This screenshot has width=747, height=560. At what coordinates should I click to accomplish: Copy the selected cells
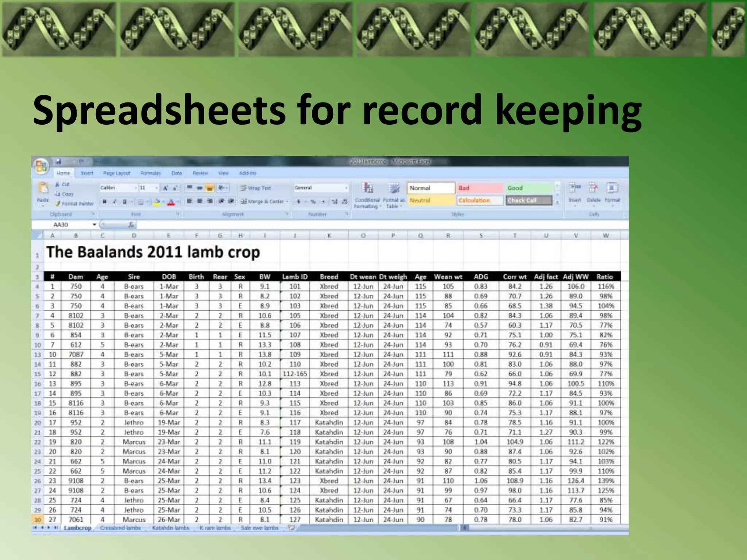pos(64,194)
